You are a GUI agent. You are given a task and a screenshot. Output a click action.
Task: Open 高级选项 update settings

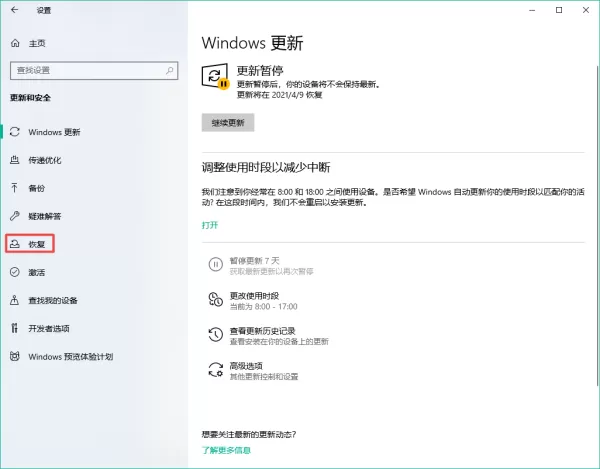[246, 366]
